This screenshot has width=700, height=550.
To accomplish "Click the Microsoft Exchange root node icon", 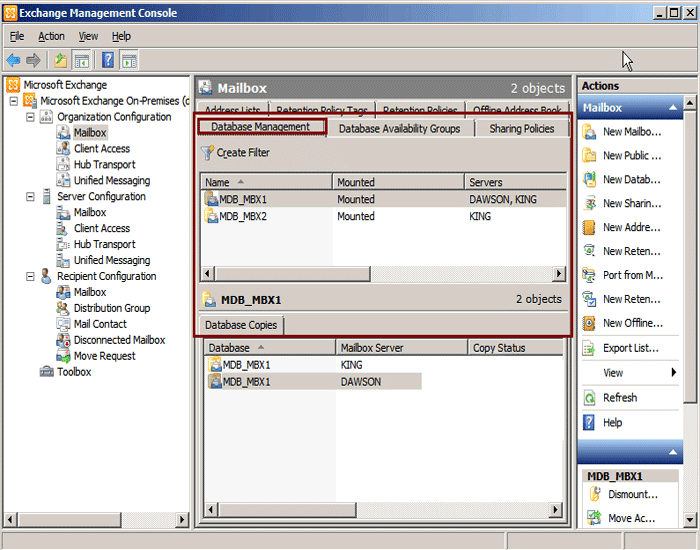I will click(x=13, y=84).
